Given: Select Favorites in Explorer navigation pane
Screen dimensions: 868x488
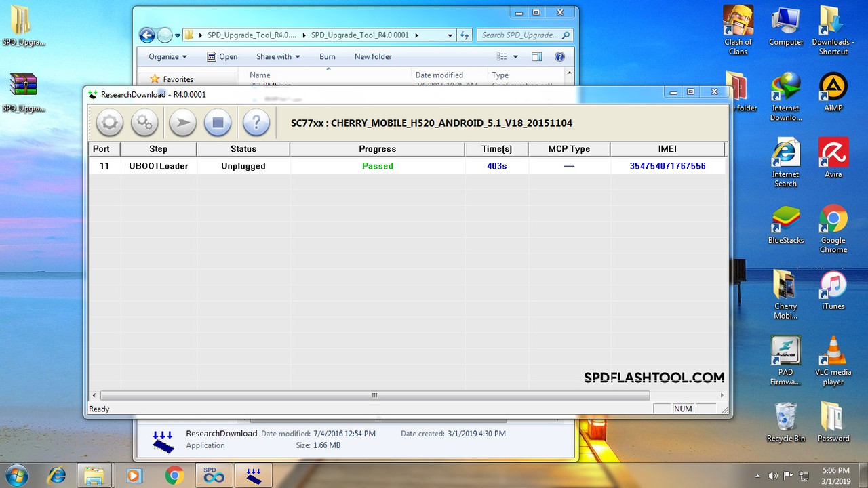Looking at the screenshot, I should coord(178,79).
